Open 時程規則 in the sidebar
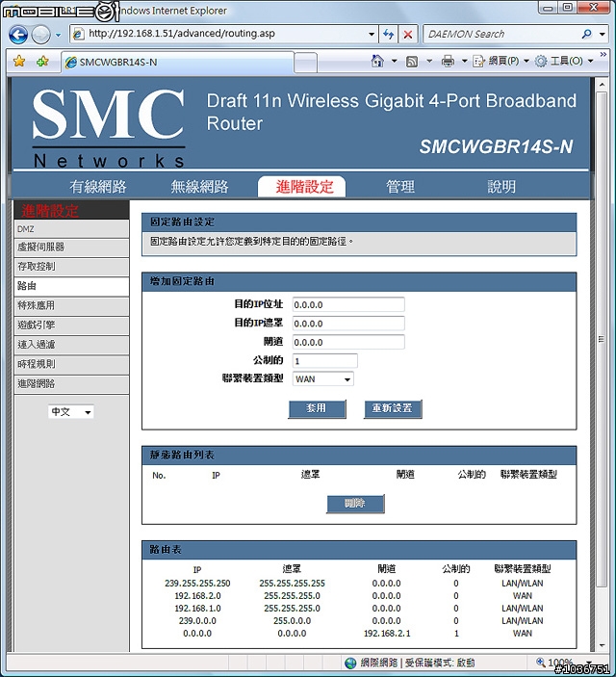Image resolution: width=616 pixels, height=677 pixels. (71, 364)
